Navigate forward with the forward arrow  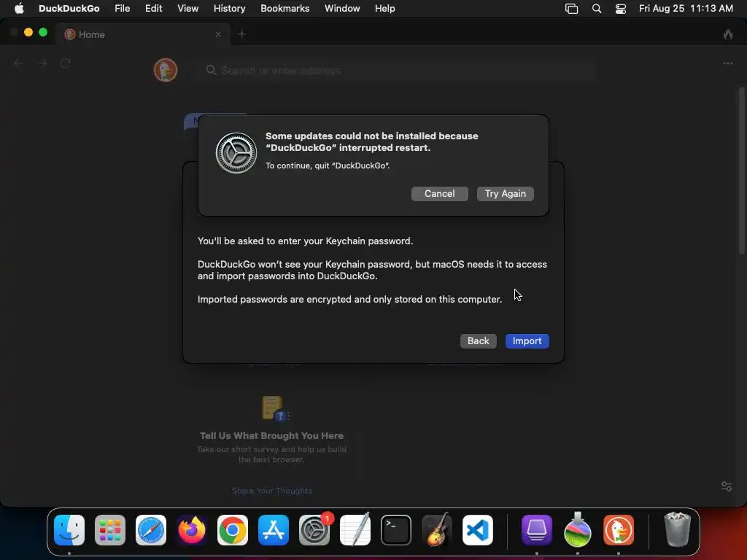tap(42, 63)
